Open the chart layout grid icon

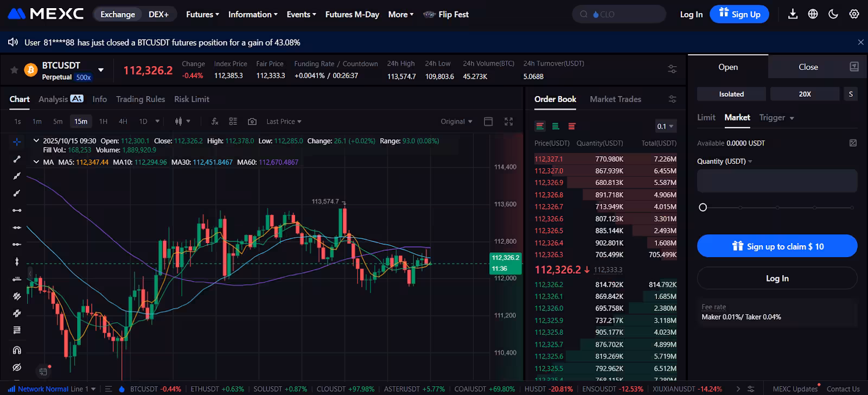pos(233,122)
